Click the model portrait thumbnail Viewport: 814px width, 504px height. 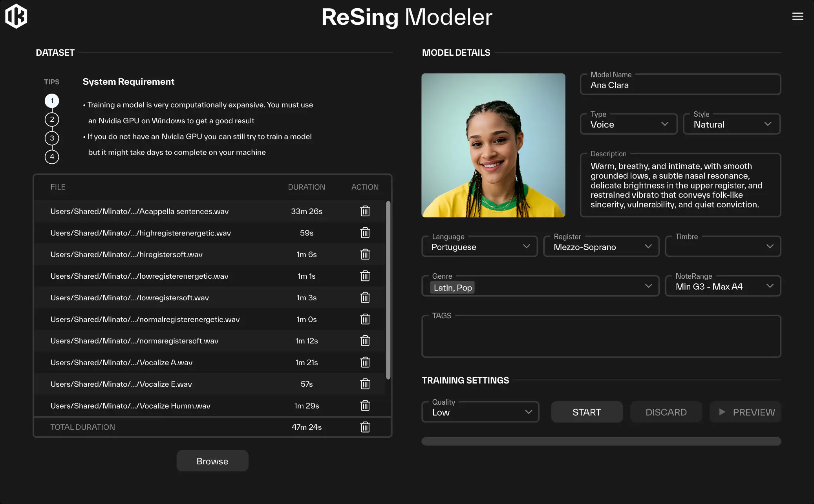[493, 145]
